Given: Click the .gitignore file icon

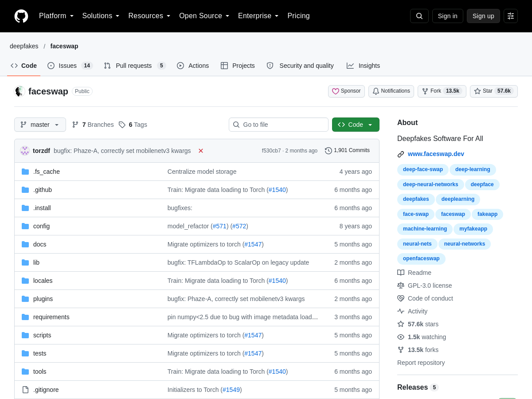Looking at the screenshot, I should coord(25,390).
